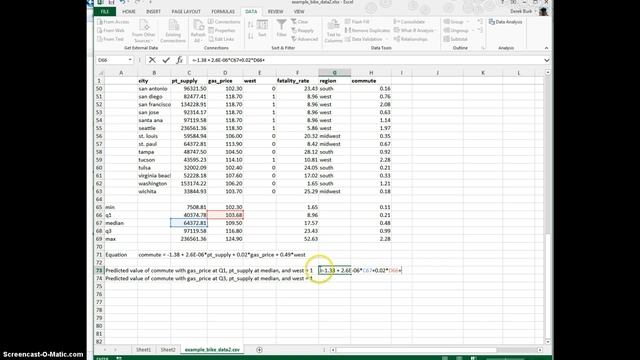Switch to the Sheet1 worksheet tab
The image size is (640, 360).
tap(143, 350)
